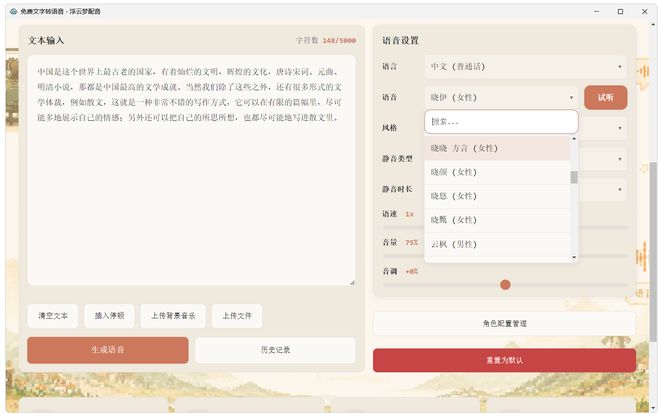The height and width of the screenshot is (414, 660).
Task: Open the 历史记录 history button
Action: point(275,350)
